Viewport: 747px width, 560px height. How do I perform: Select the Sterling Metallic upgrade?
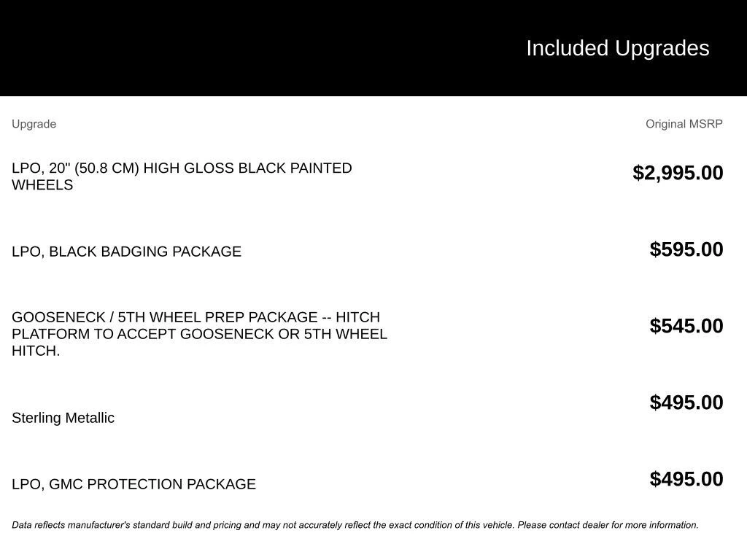[x=63, y=418]
